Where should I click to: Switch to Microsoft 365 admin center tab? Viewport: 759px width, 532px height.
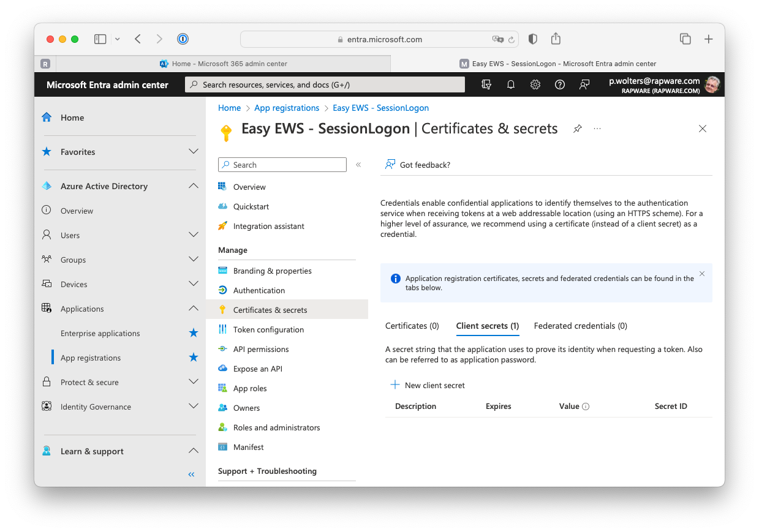tap(224, 64)
